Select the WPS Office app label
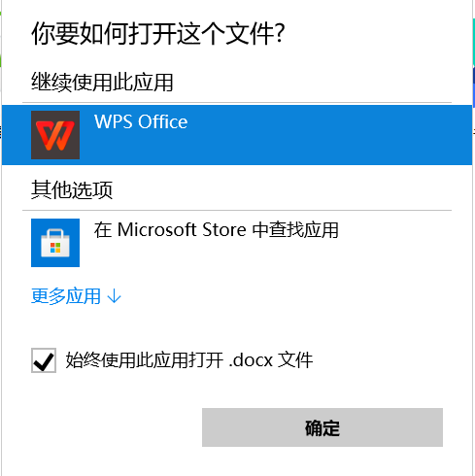The height and width of the screenshot is (476, 475). [x=141, y=121]
